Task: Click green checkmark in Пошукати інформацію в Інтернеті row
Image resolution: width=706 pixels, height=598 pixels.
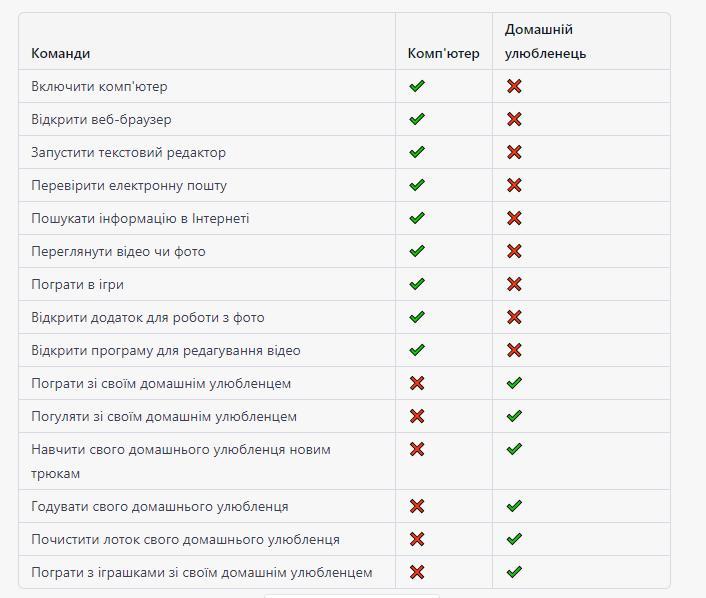Action: 417,218
